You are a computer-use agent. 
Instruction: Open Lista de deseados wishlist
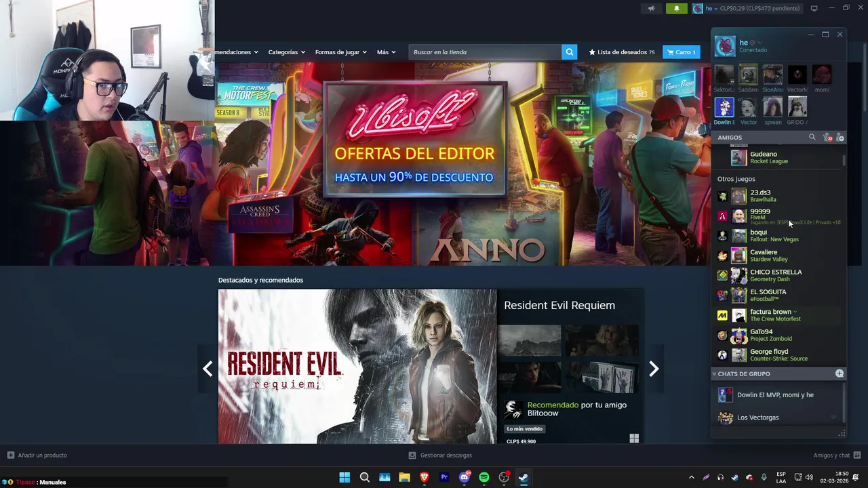(x=622, y=52)
